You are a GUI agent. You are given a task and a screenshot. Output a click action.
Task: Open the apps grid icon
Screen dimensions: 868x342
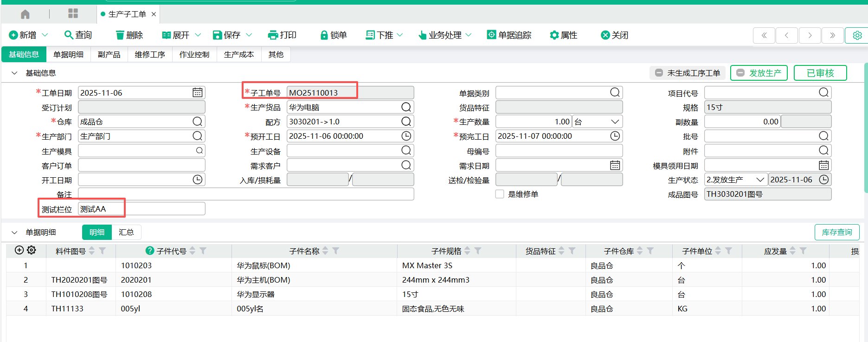pos(73,13)
